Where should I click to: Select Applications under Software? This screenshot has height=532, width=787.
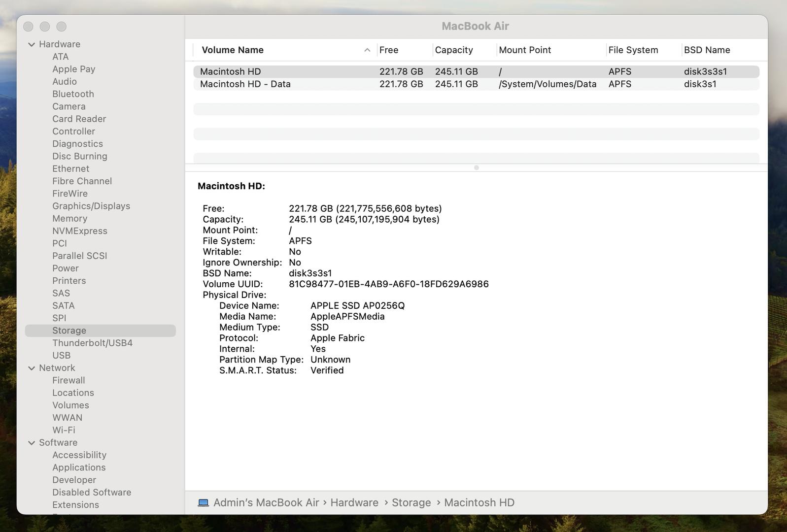(79, 468)
